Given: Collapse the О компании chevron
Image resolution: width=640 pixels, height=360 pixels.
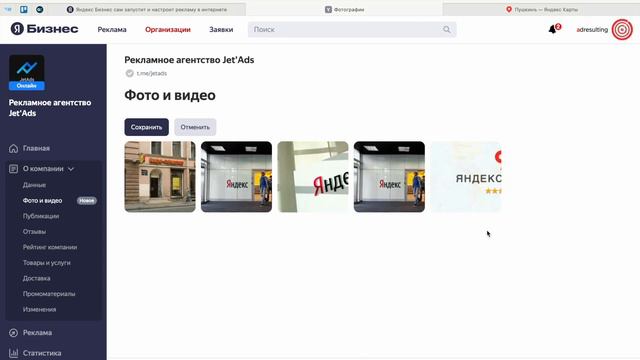Looking at the screenshot, I should click(x=71, y=169).
